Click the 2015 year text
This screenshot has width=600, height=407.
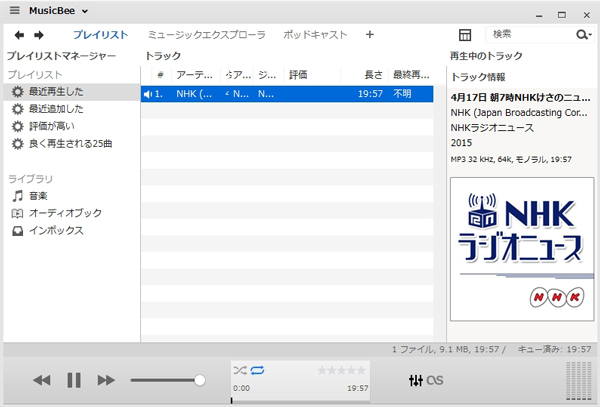[x=461, y=143]
